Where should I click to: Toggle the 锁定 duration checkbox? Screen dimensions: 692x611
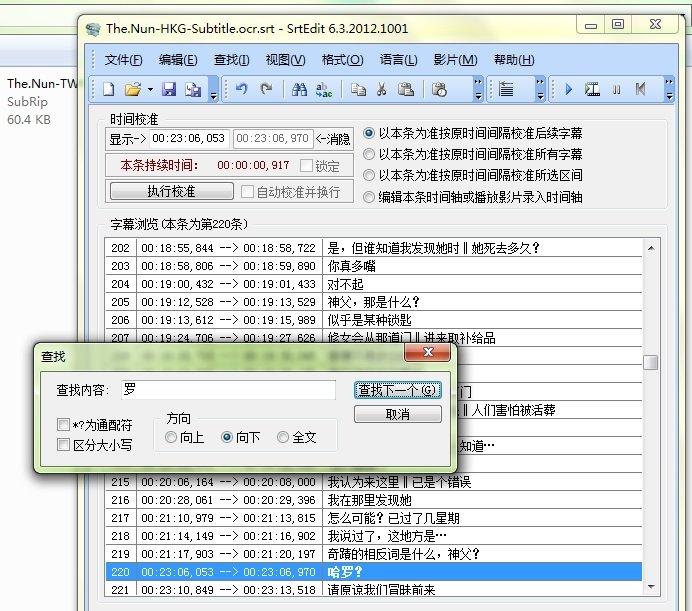pos(306,166)
